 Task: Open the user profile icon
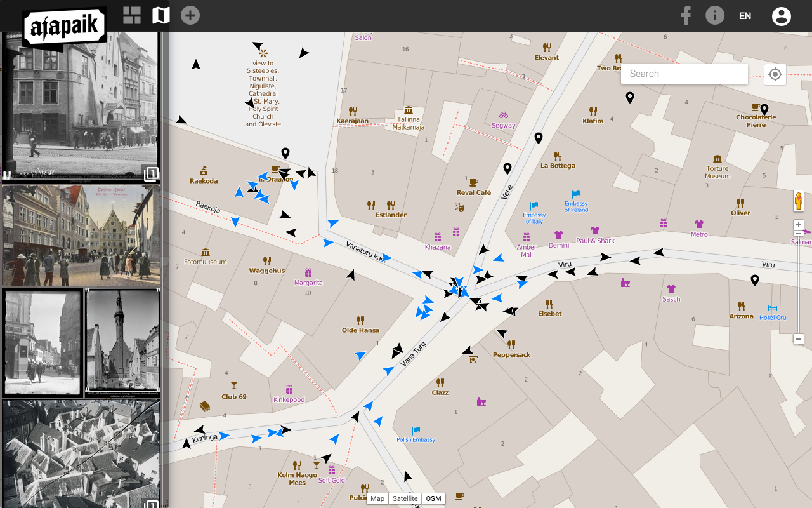click(x=782, y=16)
